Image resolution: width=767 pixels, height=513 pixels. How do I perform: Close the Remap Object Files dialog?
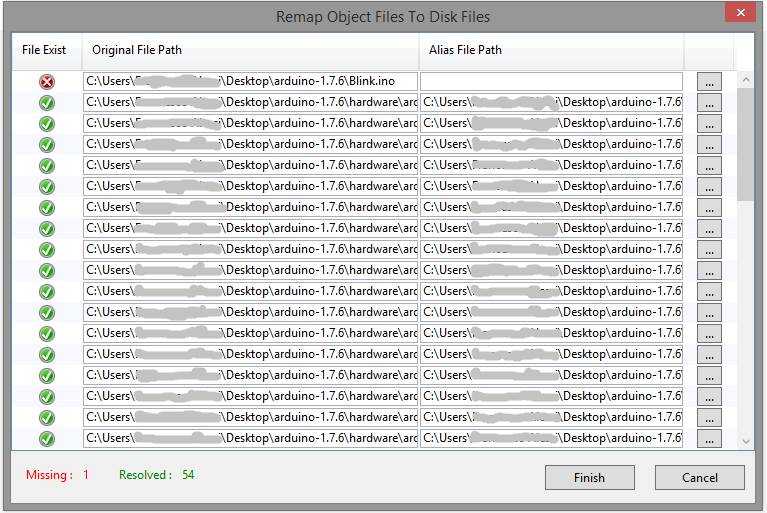[738, 13]
